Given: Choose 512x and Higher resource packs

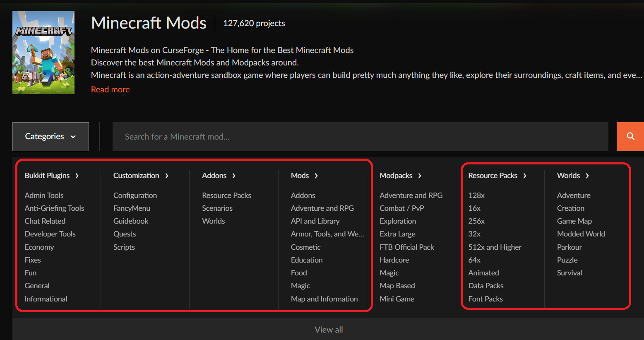Looking at the screenshot, I should pyautogui.click(x=495, y=247).
